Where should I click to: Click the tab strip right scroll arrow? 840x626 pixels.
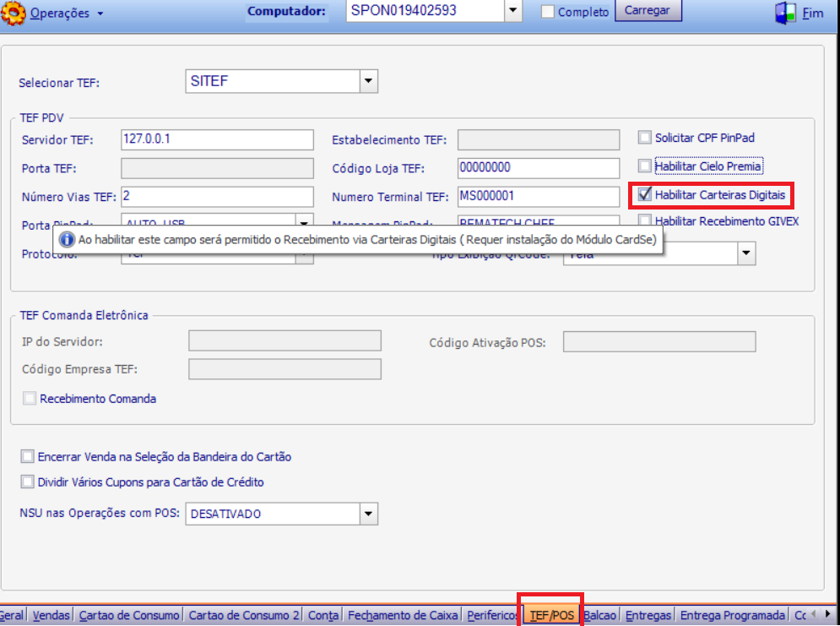point(828,613)
